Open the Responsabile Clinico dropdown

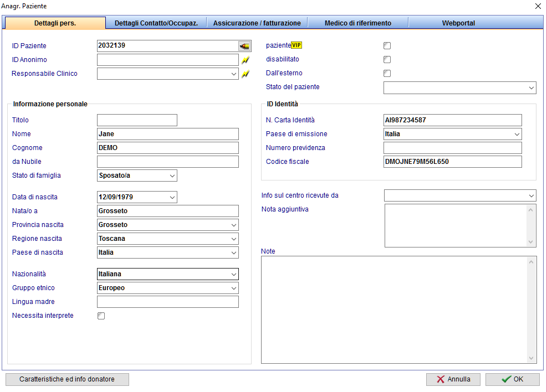[x=234, y=74]
